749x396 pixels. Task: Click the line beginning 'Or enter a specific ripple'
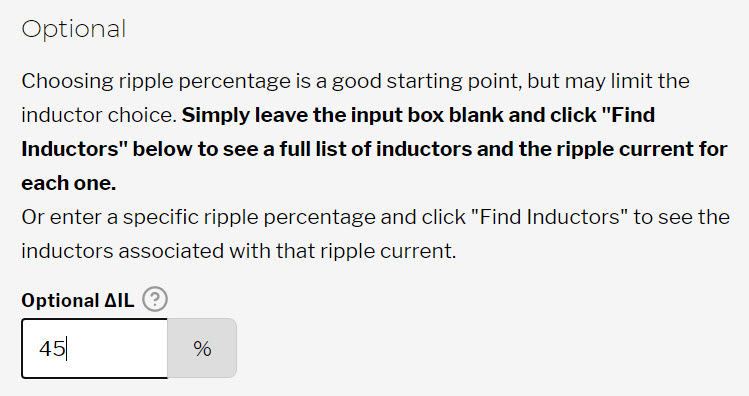pos(375,217)
